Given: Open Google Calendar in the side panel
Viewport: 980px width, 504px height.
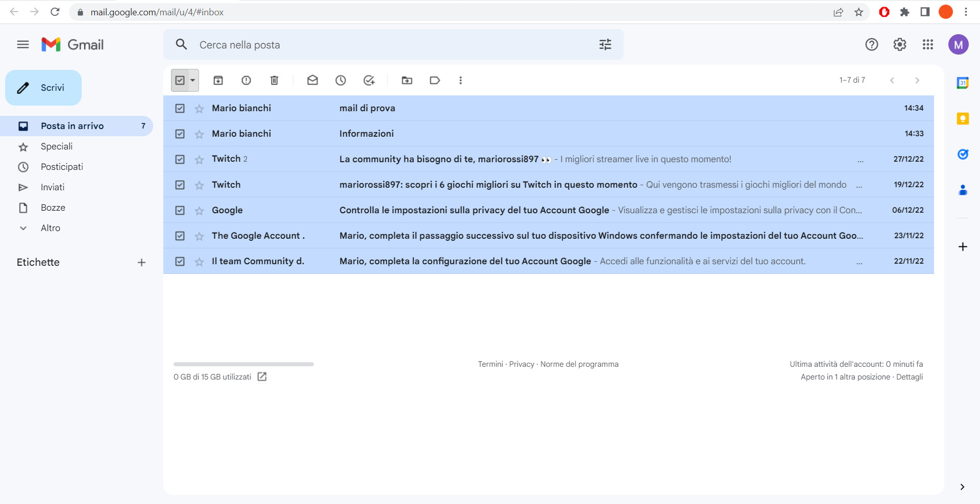Looking at the screenshot, I should click(x=963, y=83).
